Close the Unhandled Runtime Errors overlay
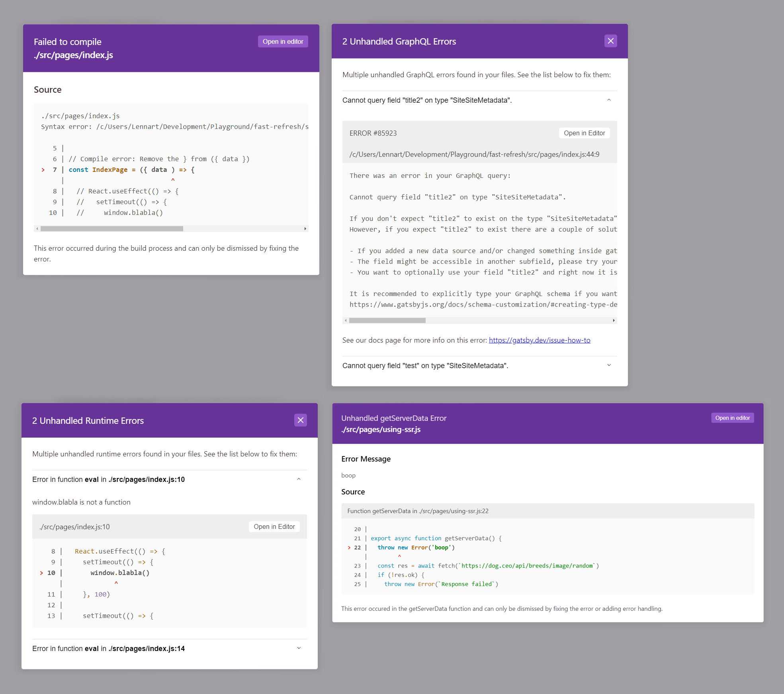This screenshot has width=784, height=694. click(300, 420)
